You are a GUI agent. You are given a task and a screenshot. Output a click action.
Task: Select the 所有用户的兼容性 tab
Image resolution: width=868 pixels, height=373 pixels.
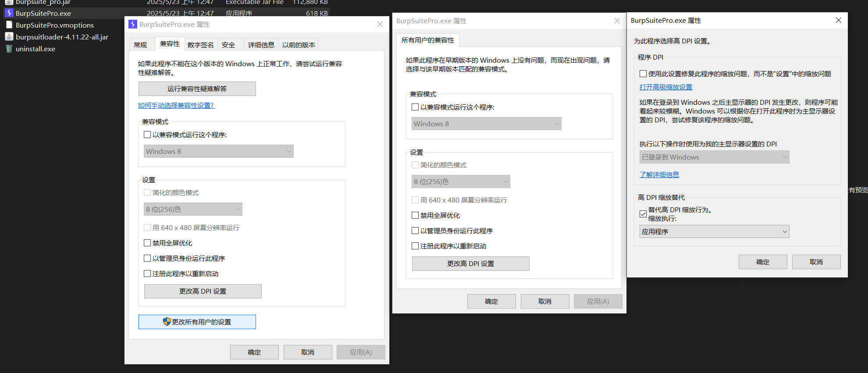(428, 40)
